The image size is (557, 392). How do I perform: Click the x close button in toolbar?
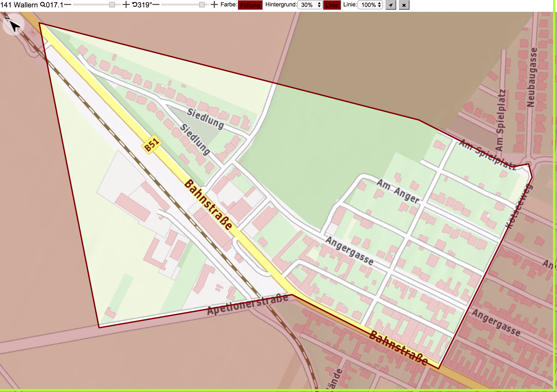(x=404, y=5)
